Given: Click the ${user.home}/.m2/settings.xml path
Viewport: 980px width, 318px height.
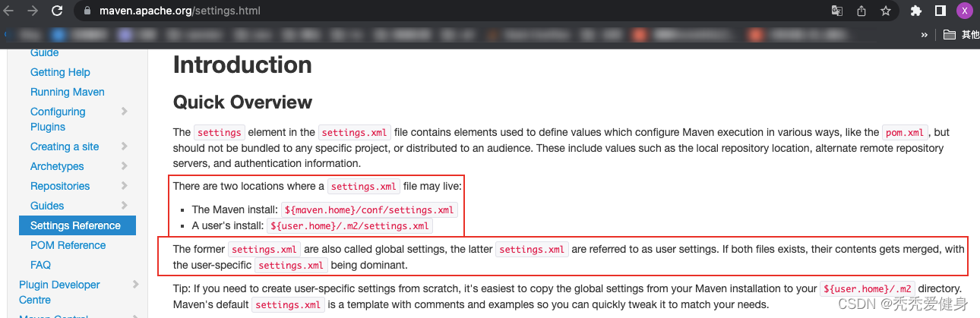Looking at the screenshot, I should click(349, 225).
